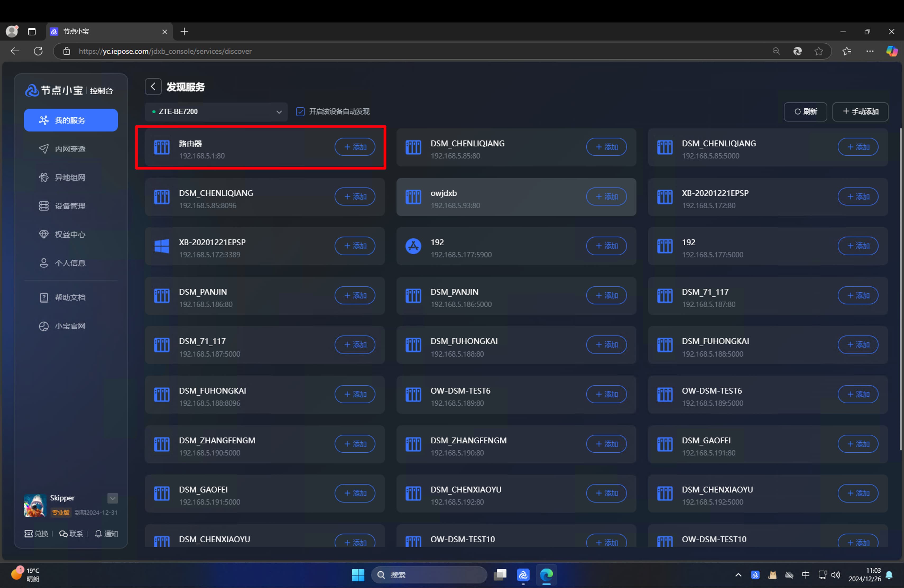Add the 192.168.5.177:5900 service
This screenshot has width=904, height=588.
[606, 246]
